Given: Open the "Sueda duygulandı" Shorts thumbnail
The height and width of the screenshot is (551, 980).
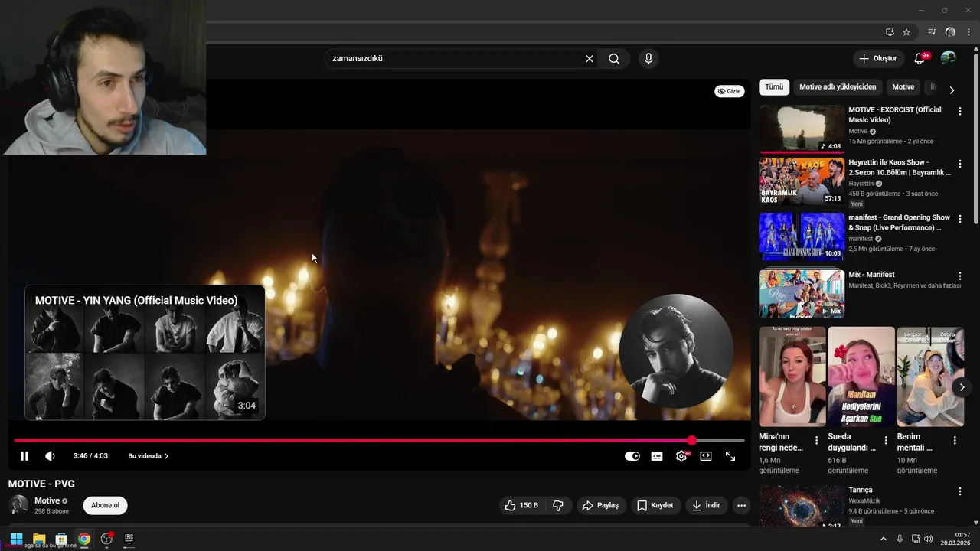Looking at the screenshot, I should coord(861,377).
